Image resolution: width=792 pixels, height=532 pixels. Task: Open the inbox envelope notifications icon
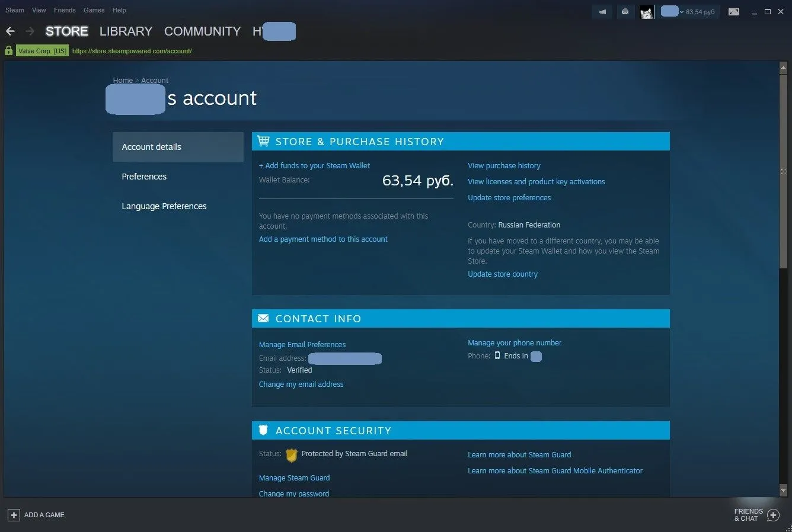tap(625, 12)
